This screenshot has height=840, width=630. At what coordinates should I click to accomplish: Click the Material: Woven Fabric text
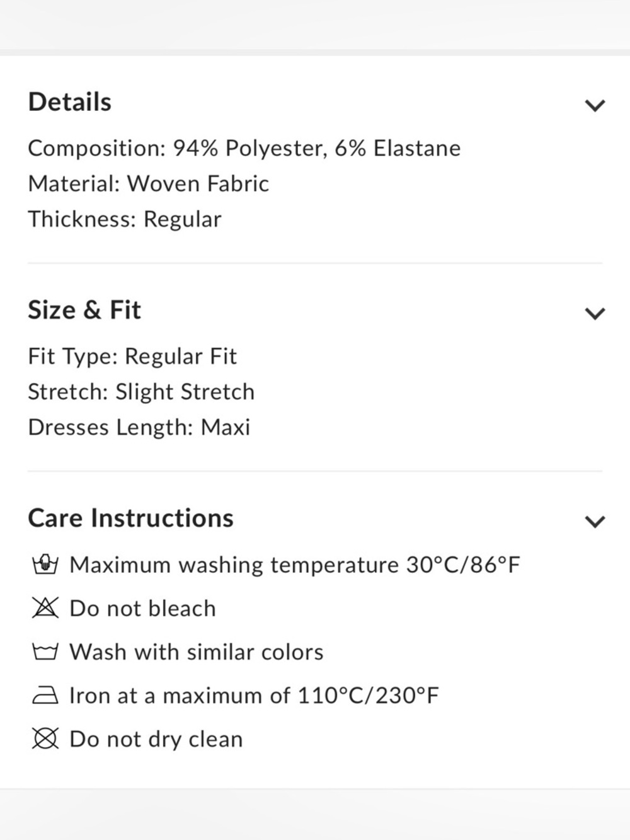[149, 184]
